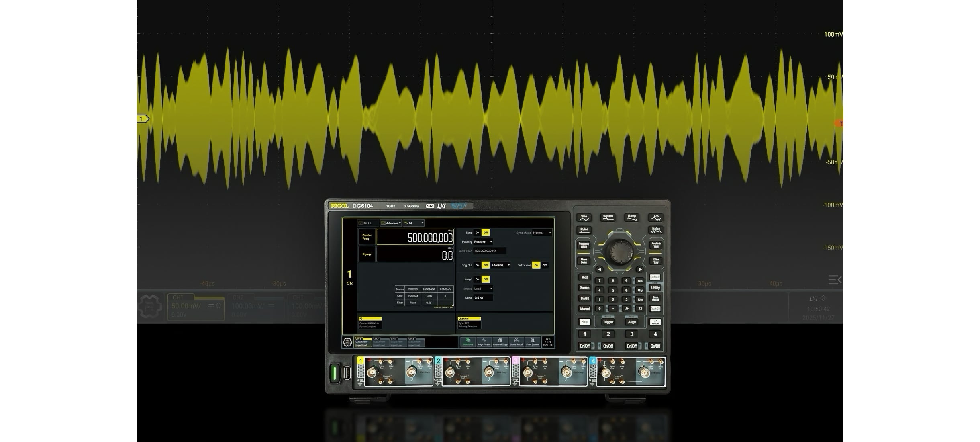Tap the channel 2 select key
Screen dimensions: 980x442
click(x=608, y=334)
